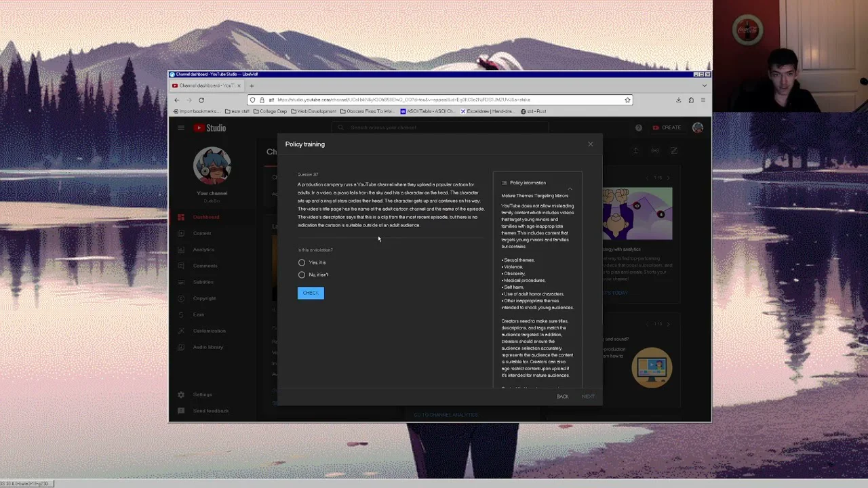The height and width of the screenshot is (488, 868).
Task: Click the browser Forward arrow
Action: tap(189, 100)
